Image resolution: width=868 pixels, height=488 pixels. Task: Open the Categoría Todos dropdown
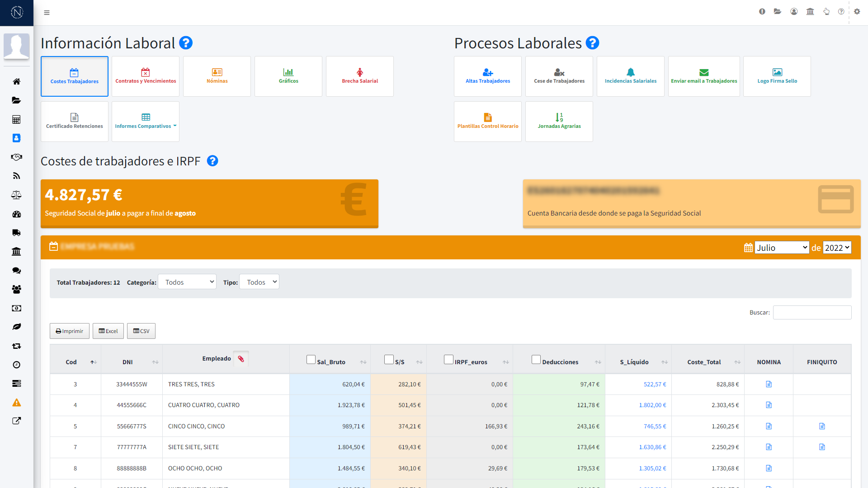(187, 282)
